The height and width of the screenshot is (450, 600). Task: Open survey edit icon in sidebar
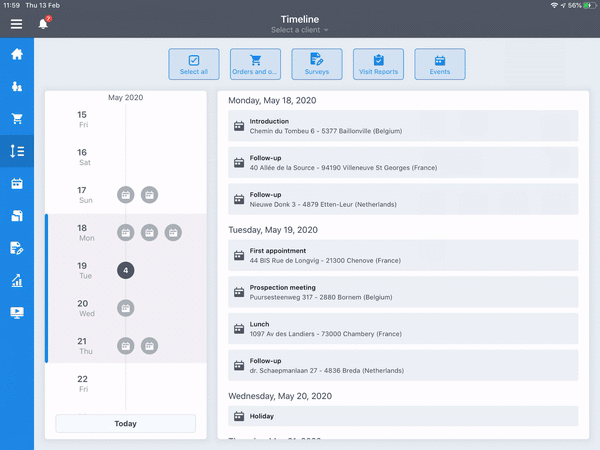click(16, 248)
